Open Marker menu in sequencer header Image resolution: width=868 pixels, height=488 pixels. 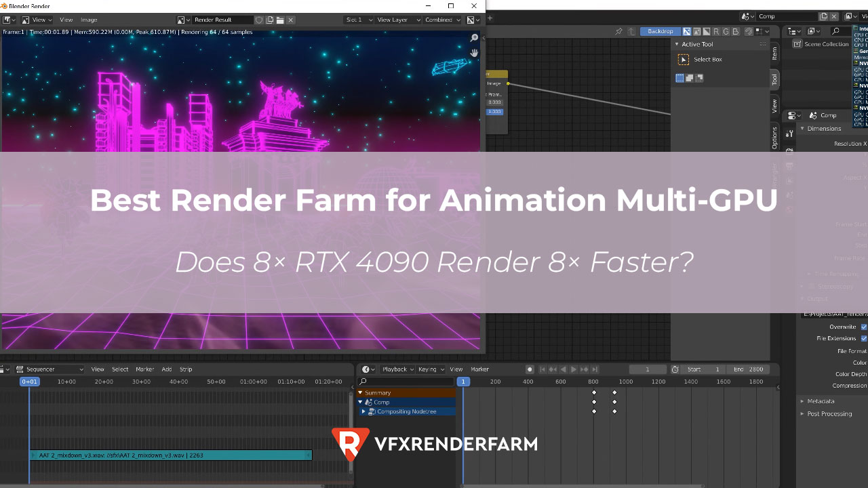tap(144, 369)
